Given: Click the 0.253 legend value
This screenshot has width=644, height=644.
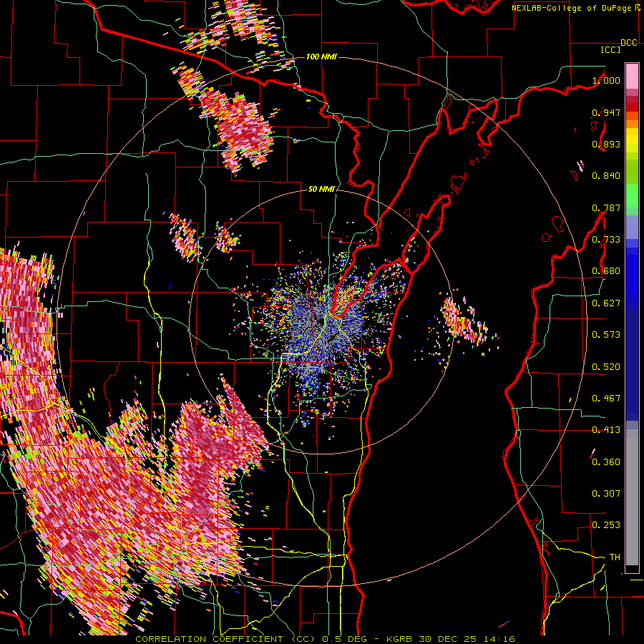Looking at the screenshot, I should tap(606, 525).
